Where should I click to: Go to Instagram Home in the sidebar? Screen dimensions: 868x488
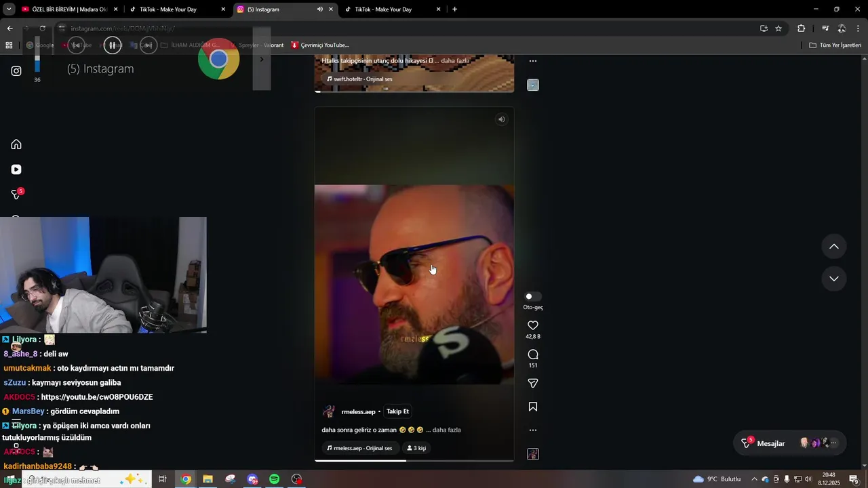click(x=16, y=144)
